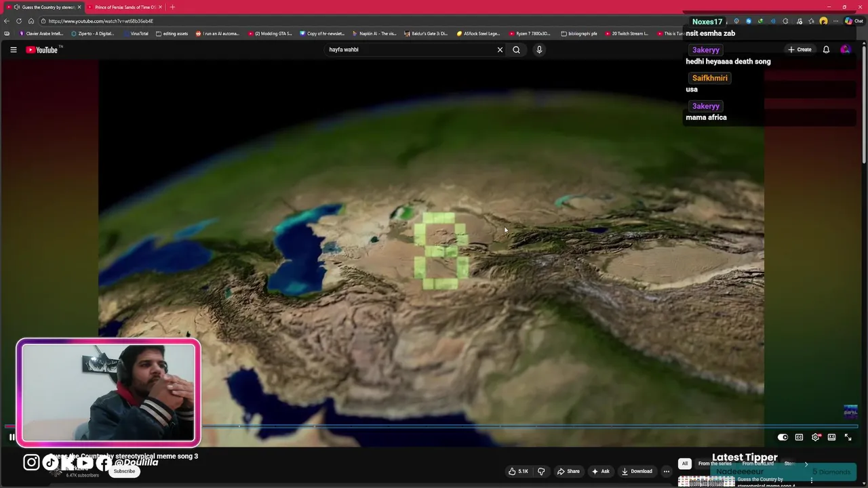This screenshot has width=868, height=488.
Task: Toggle closed captions on the player
Action: coord(799,437)
